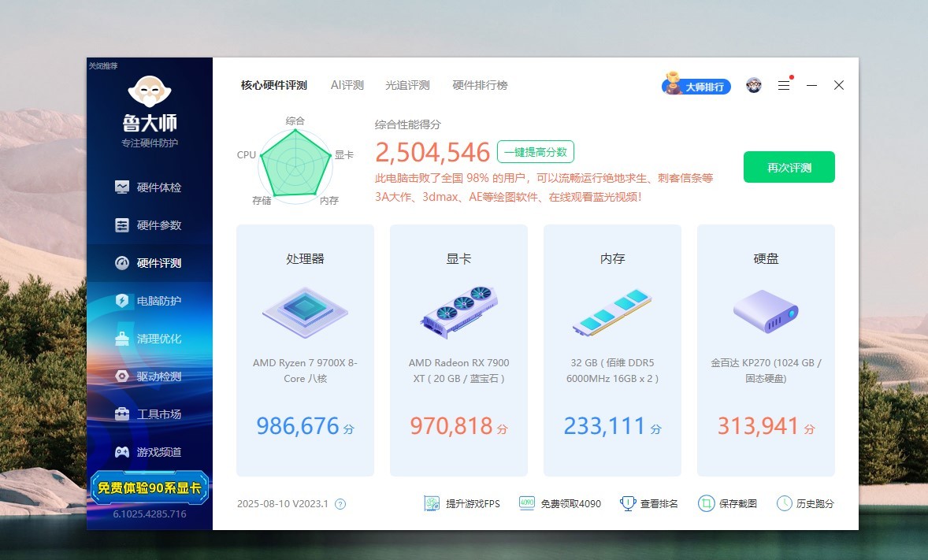Open 电脑防护 in the sidebar
Screen dimensions: 928x560
pos(149,301)
